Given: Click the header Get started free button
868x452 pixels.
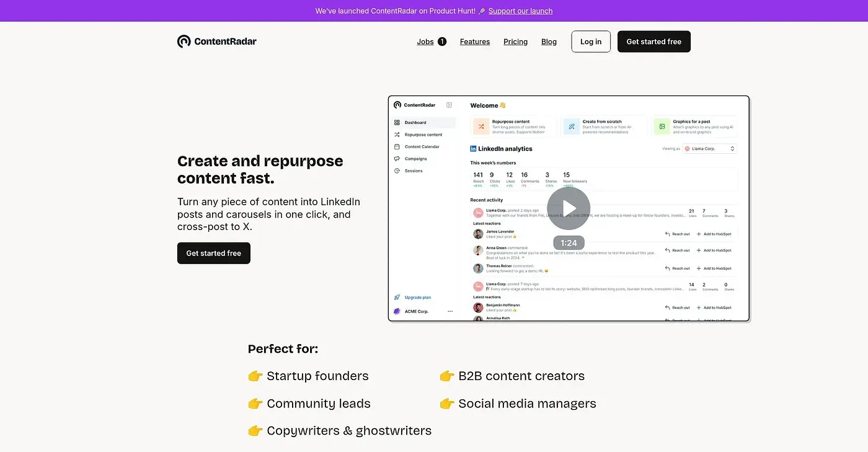Looking at the screenshot, I should tap(654, 42).
